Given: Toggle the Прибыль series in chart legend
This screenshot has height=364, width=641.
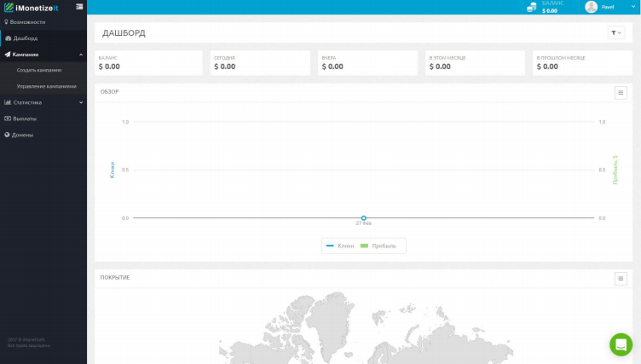Looking at the screenshot, I should click(x=378, y=246).
